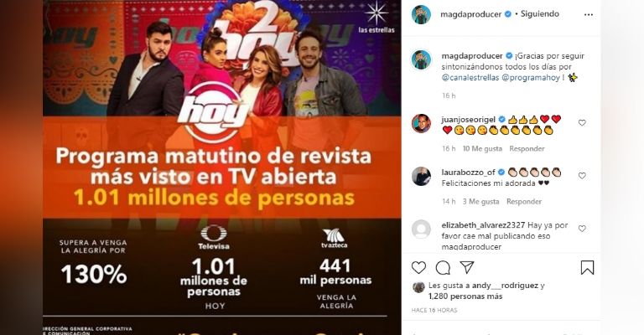Open @canalestrellas mention link
This screenshot has width=644, height=335.
pos(470,78)
